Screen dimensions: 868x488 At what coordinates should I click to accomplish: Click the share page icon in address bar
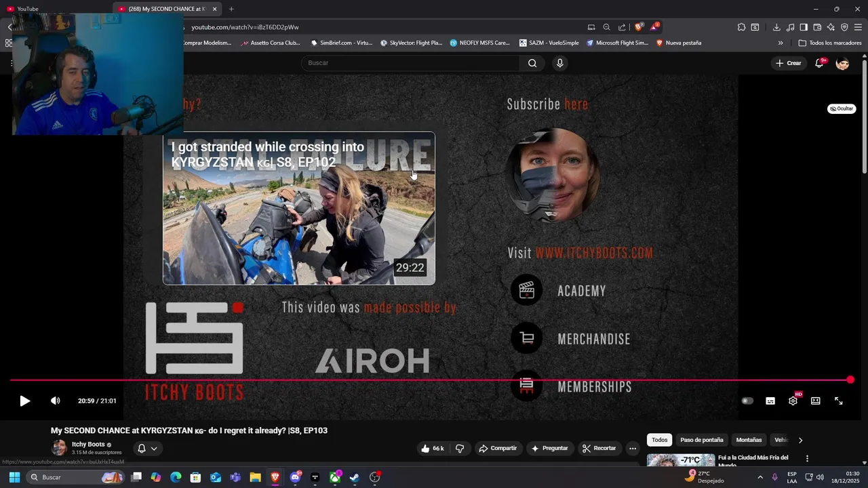622,27
